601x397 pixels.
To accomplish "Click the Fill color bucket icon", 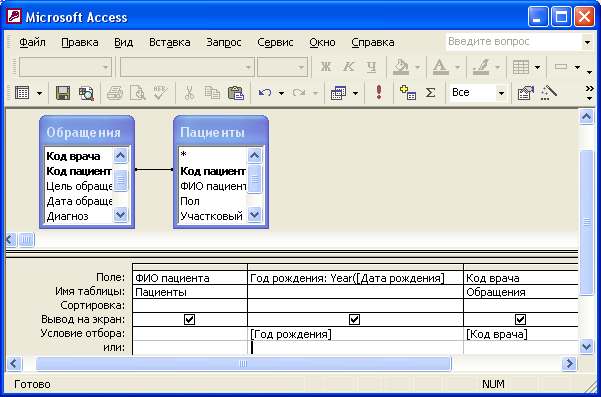I will [x=401, y=67].
